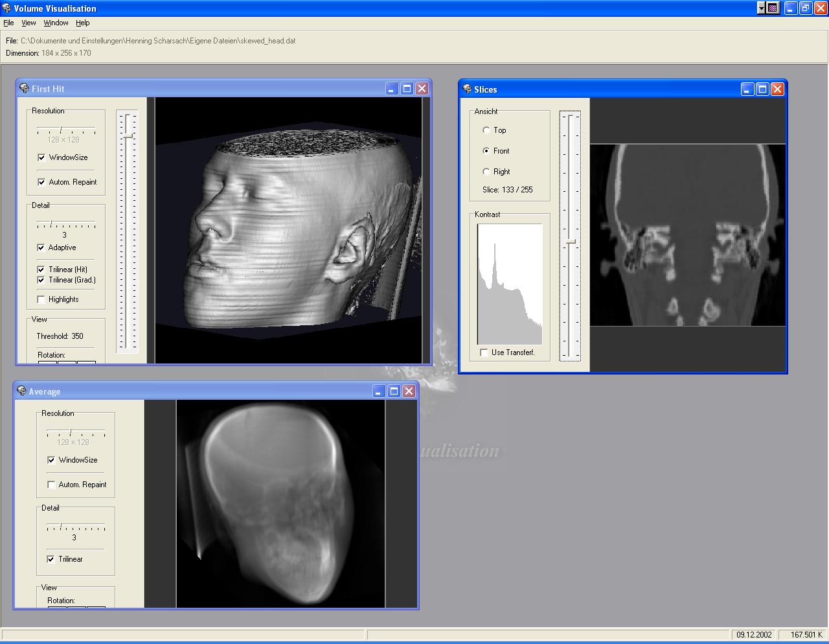Open the Window menu
This screenshot has height=644, width=829.
point(56,23)
